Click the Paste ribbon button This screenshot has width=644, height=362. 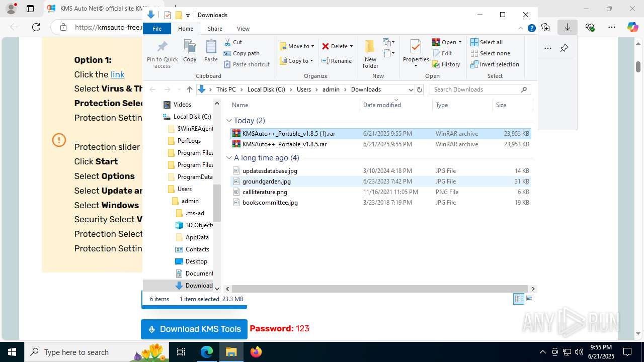coord(211,52)
